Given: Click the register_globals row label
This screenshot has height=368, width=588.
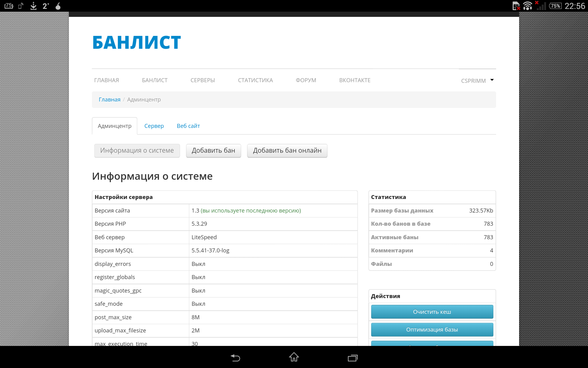Looking at the screenshot, I should (115, 277).
